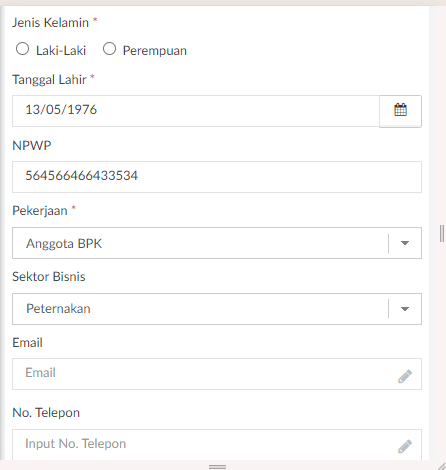Focus the Input No. Telepon field
446x470 pixels.
(x=217, y=445)
